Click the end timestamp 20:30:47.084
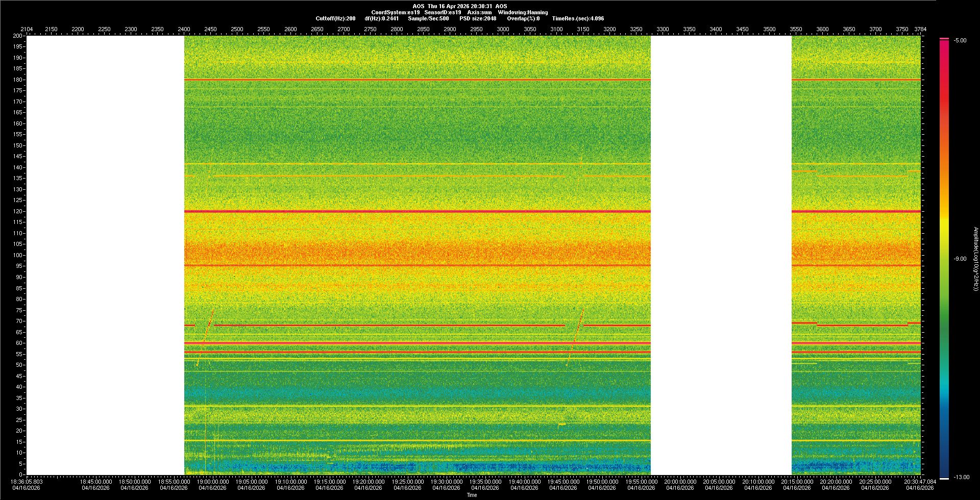The width and height of the screenshot is (980, 500). click(920, 482)
